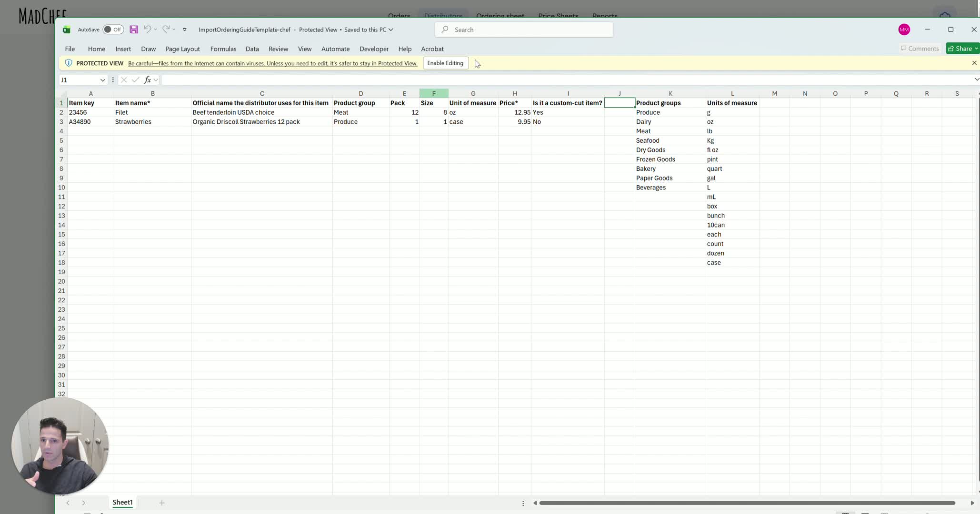Viewport: 980px width, 514px height.
Task: Open the View ribbon tab
Action: (305, 49)
